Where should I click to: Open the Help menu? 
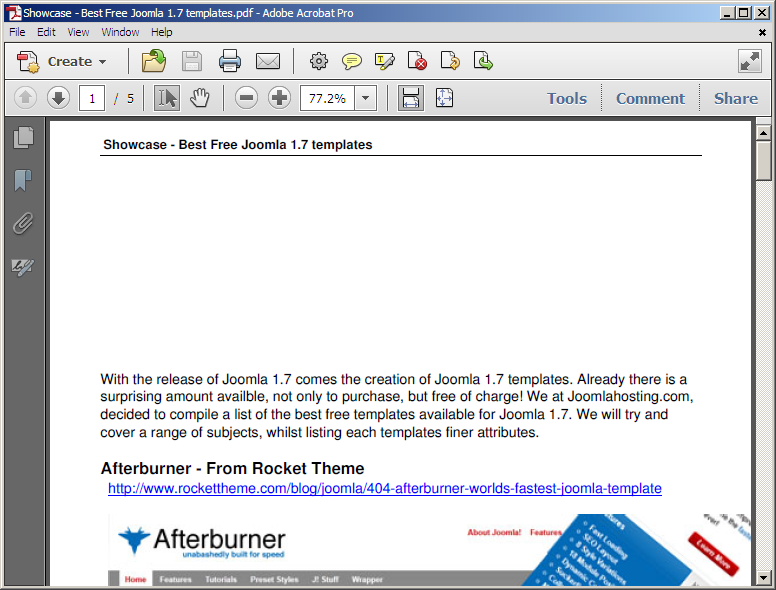pyautogui.click(x=162, y=32)
